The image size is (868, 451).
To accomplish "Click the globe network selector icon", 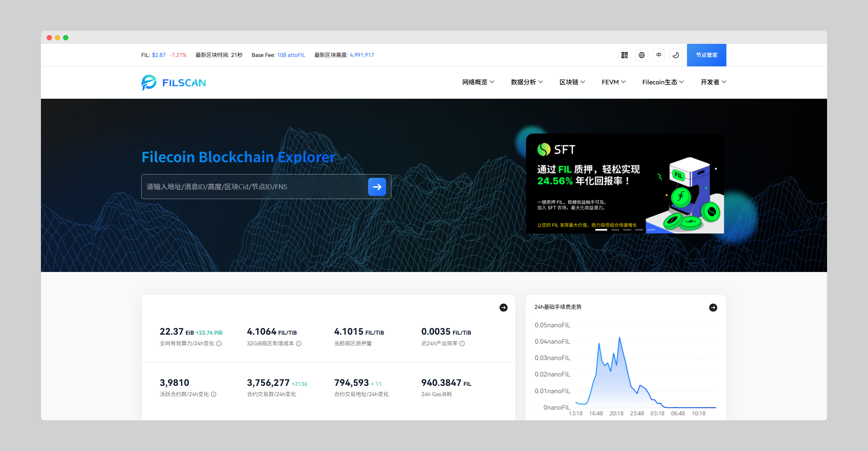I will (642, 55).
